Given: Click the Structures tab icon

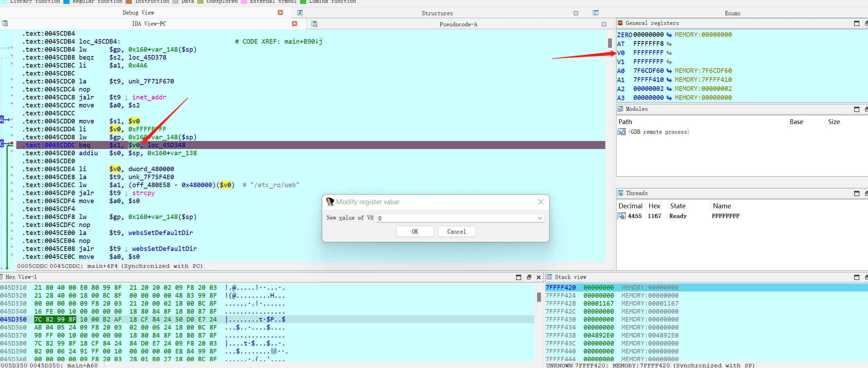Looking at the screenshot, I should (x=300, y=13).
